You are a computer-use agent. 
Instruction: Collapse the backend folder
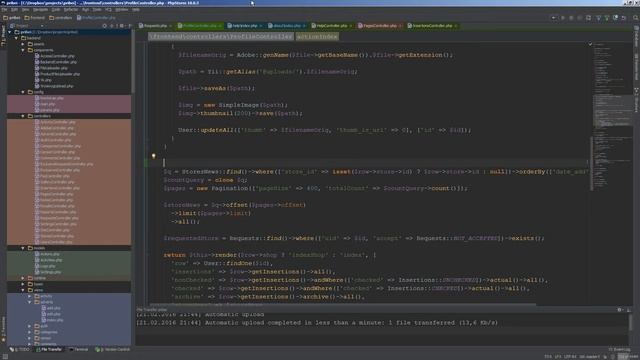pyautogui.click(x=16, y=38)
